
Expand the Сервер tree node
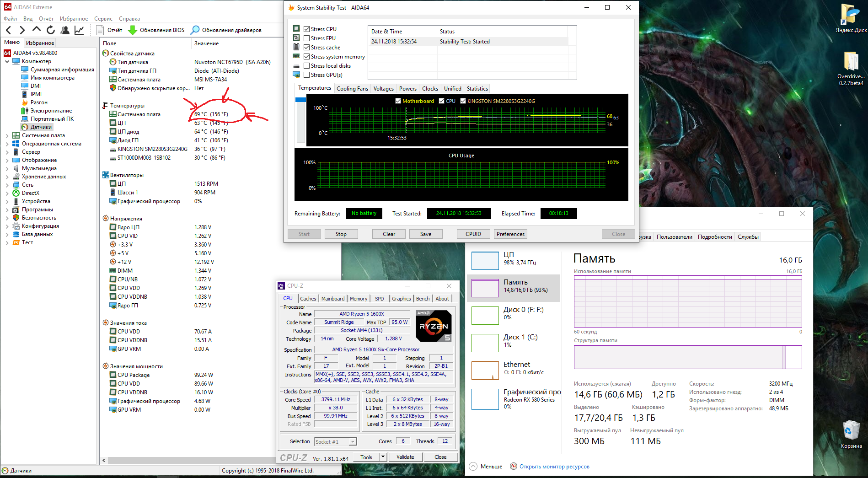(7, 152)
